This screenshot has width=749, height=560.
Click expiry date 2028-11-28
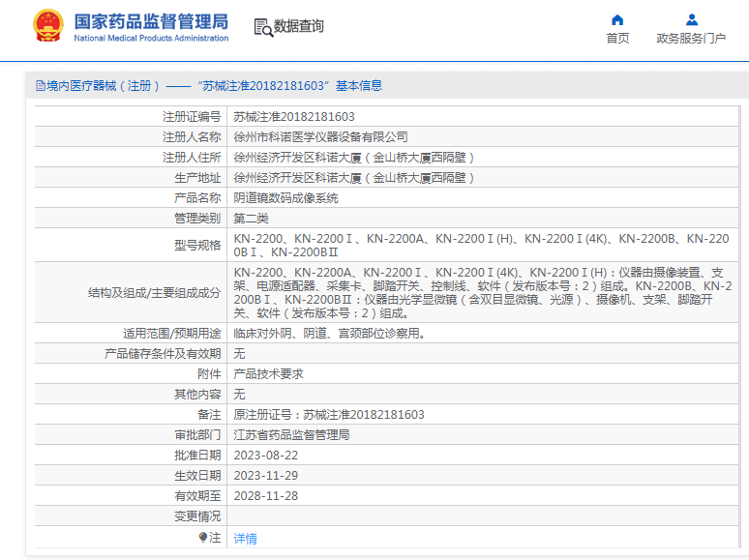pyautogui.click(x=265, y=496)
